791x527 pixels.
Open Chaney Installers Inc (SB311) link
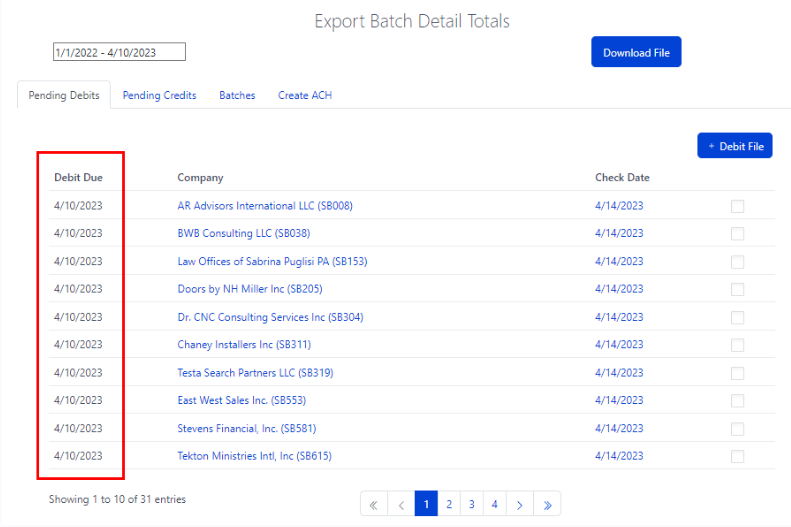point(244,344)
